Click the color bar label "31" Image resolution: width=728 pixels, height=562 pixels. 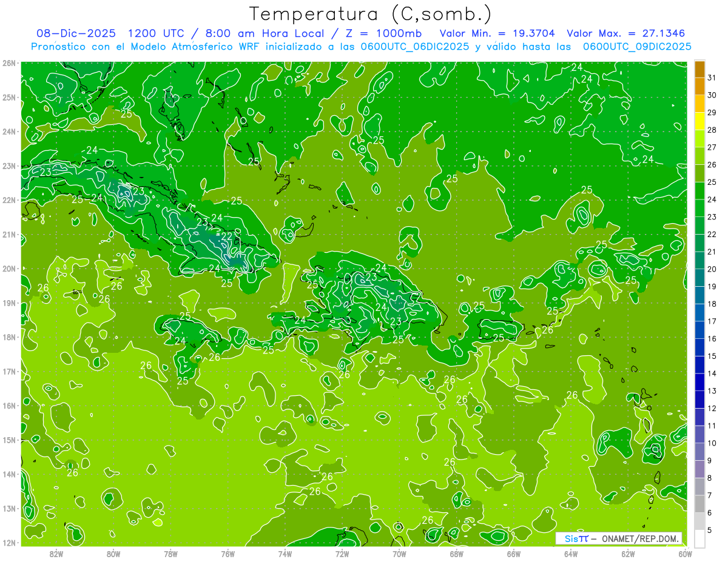point(712,78)
